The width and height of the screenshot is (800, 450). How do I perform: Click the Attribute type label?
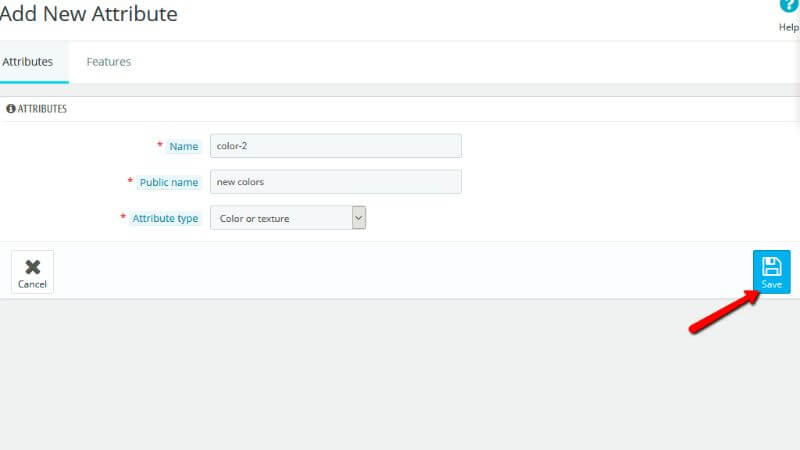coord(165,218)
